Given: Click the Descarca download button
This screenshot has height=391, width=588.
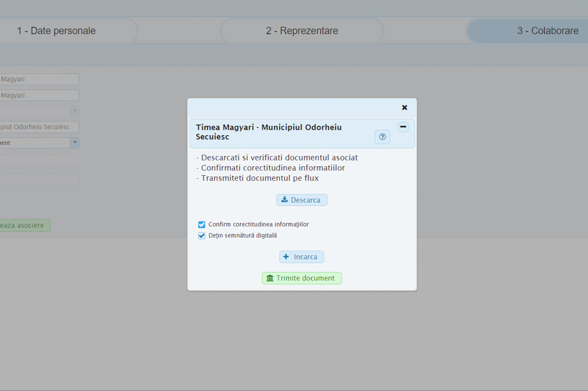Looking at the screenshot, I should [x=302, y=200].
